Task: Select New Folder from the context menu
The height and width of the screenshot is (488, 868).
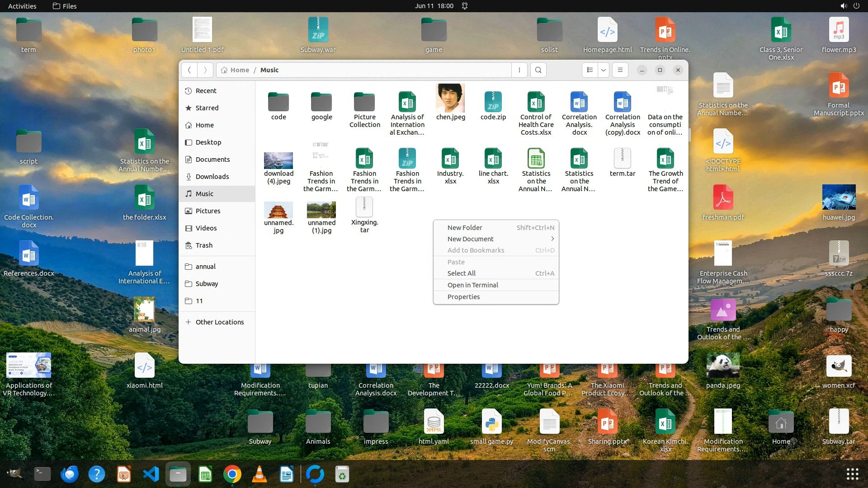Action: tap(465, 228)
